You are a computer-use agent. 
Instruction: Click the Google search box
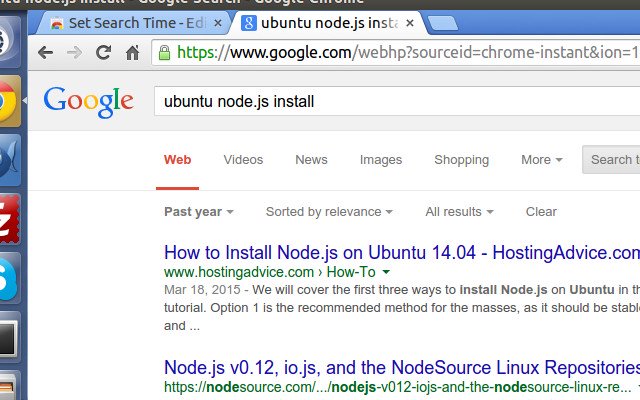[397, 101]
